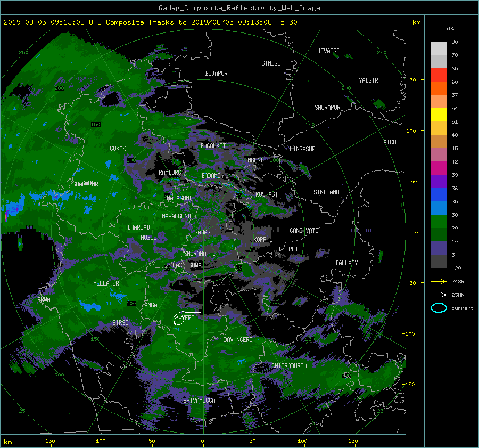Select the red 65 dBZ color swatch
479x448 pixels.
(439, 75)
